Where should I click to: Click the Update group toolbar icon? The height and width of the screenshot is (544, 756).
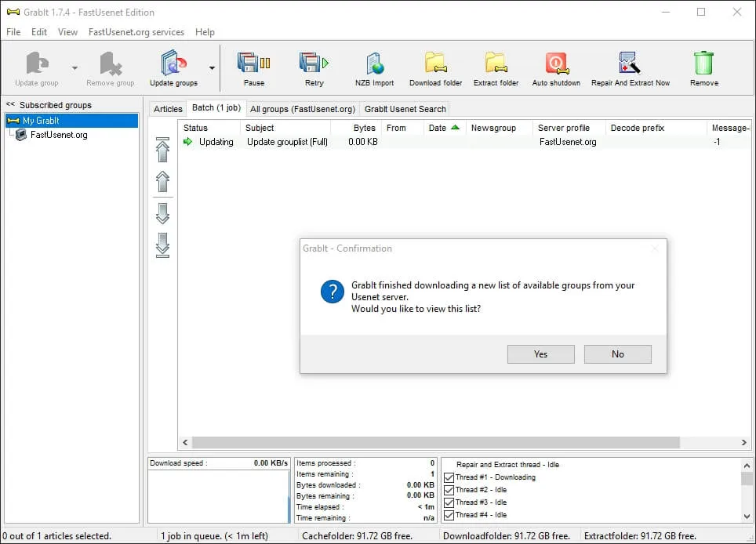click(37, 63)
